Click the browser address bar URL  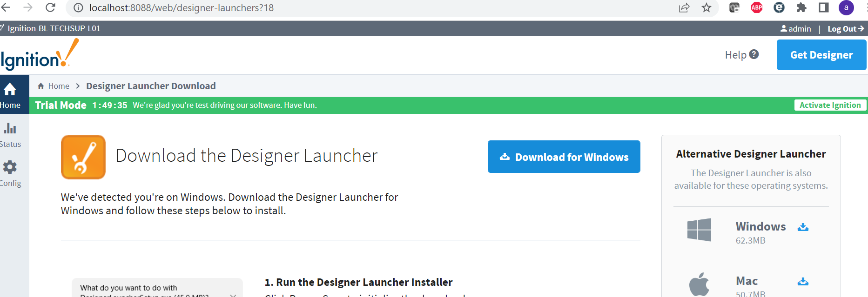click(x=182, y=8)
